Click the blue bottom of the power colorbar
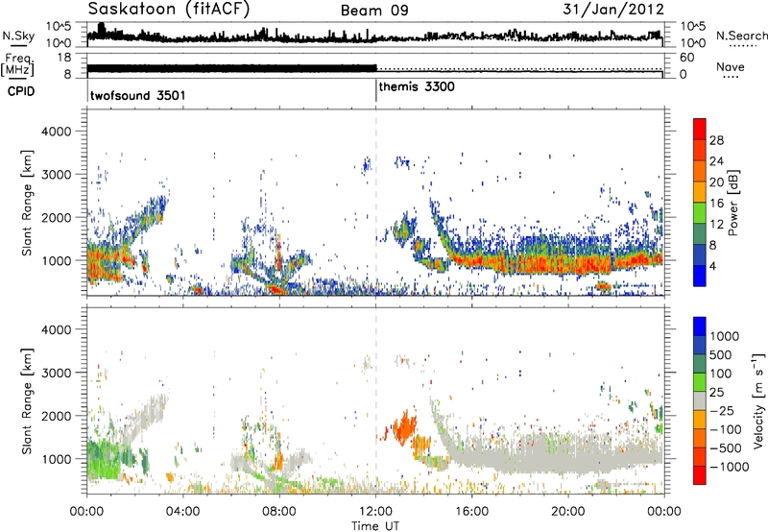The width and height of the screenshot is (768, 532). point(700,277)
